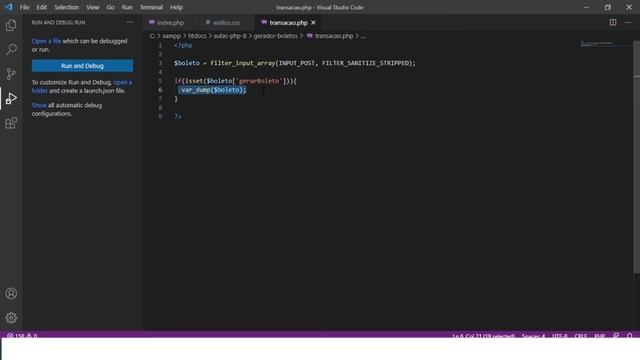Click the 'Show' automatic debug configurations link
Viewport: 640px width, 360px height.
tap(39, 105)
